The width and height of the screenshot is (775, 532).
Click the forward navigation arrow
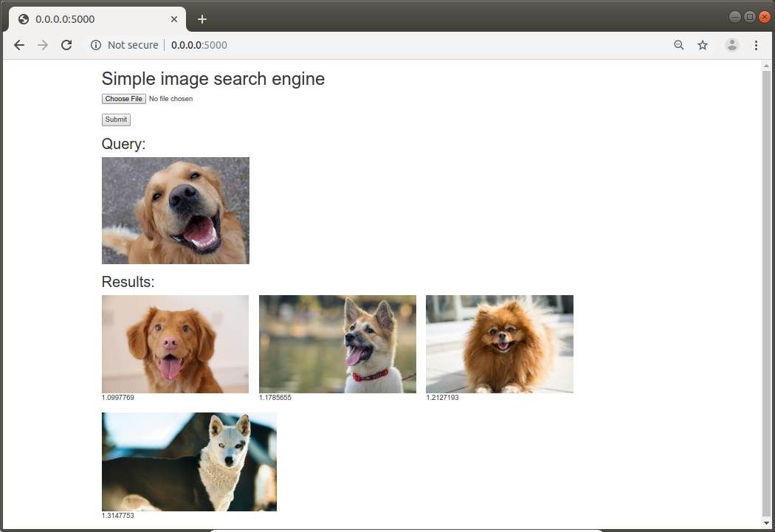tap(42, 45)
